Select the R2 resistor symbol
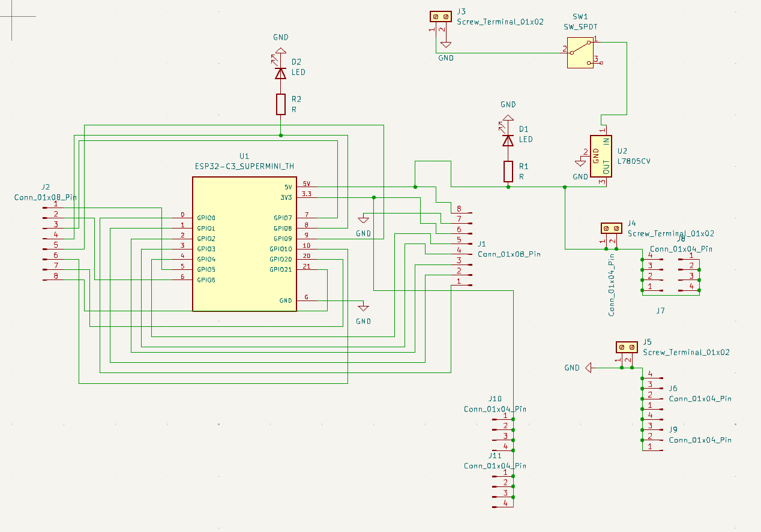Screen dimensions: 761x532 pos(280,104)
